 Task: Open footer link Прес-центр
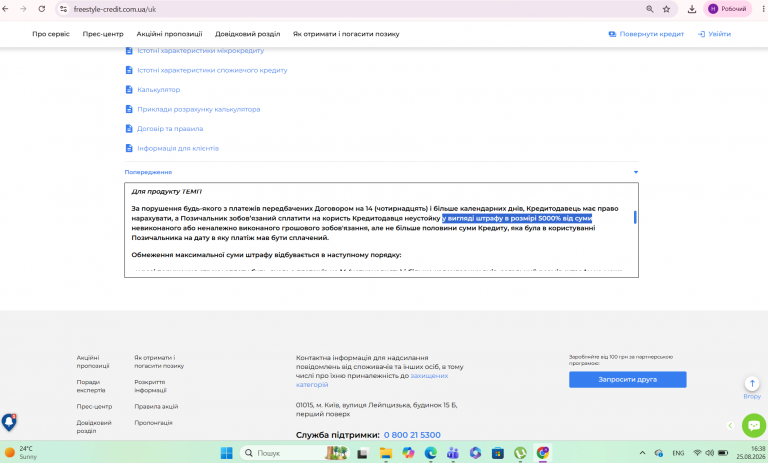(x=94, y=406)
